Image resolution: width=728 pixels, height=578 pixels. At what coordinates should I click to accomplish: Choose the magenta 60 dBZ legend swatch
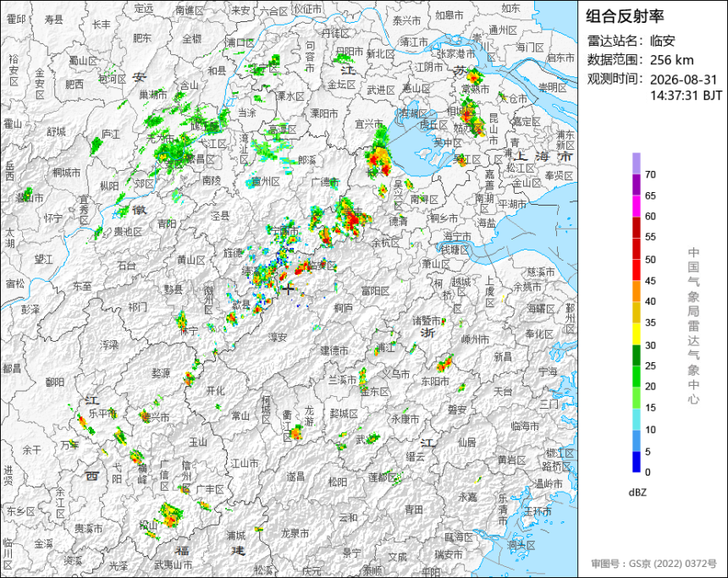tap(637, 206)
